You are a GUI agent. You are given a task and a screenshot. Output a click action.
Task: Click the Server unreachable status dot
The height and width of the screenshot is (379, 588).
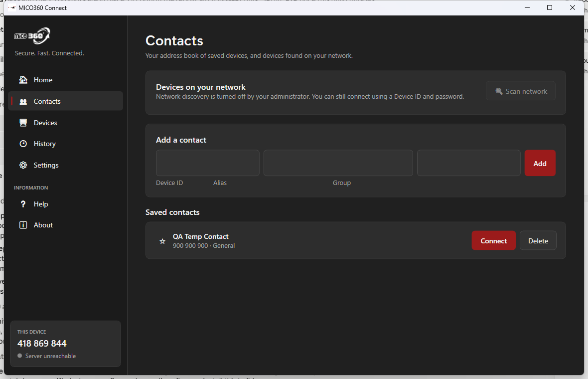20,356
